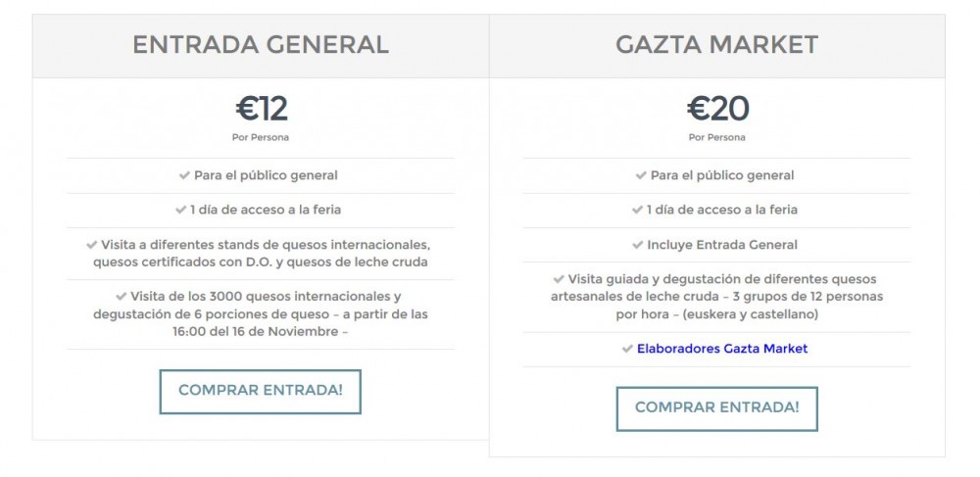Viewport: 980px width, 477px height.
Task: Click the €20 price text
Action: pyautogui.click(x=717, y=110)
